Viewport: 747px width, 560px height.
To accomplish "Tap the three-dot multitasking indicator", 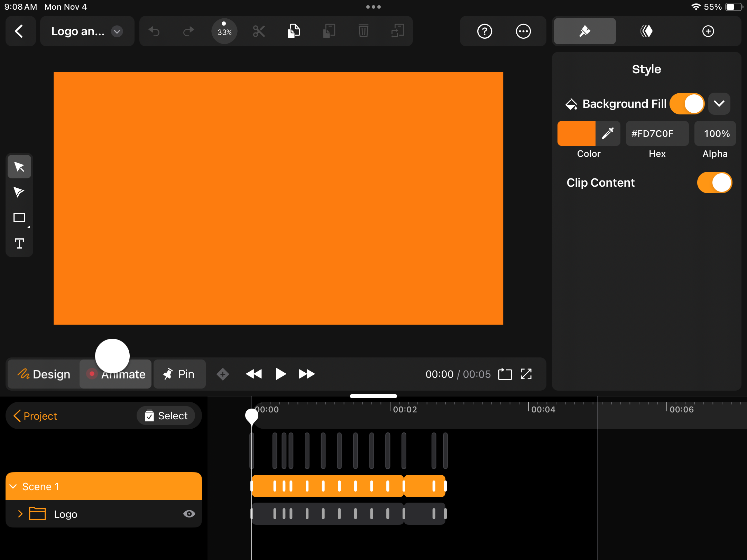I will click(373, 7).
